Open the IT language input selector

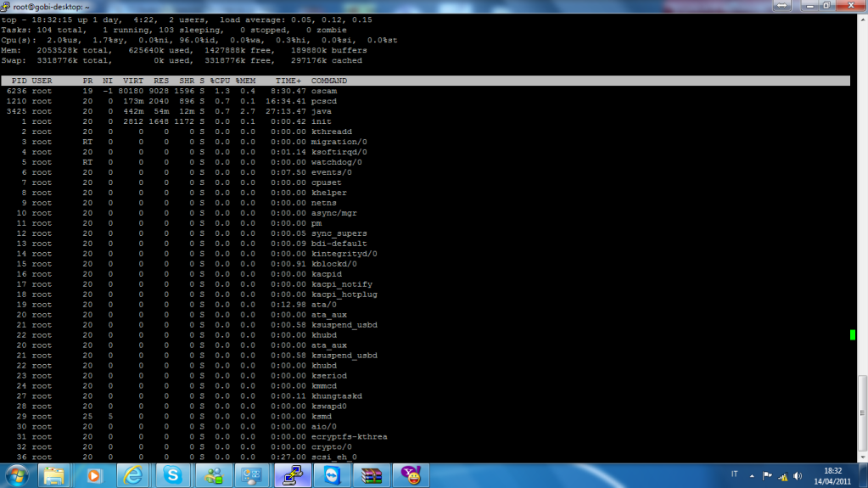click(734, 475)
